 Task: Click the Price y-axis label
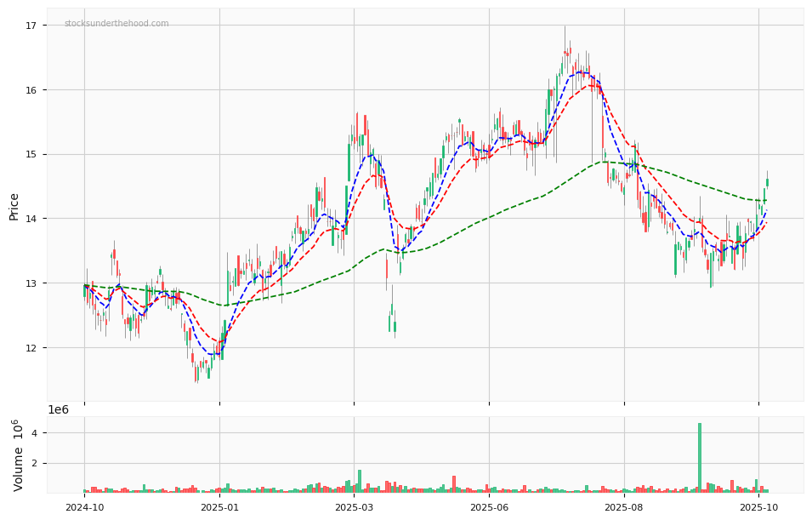(14, 206)
